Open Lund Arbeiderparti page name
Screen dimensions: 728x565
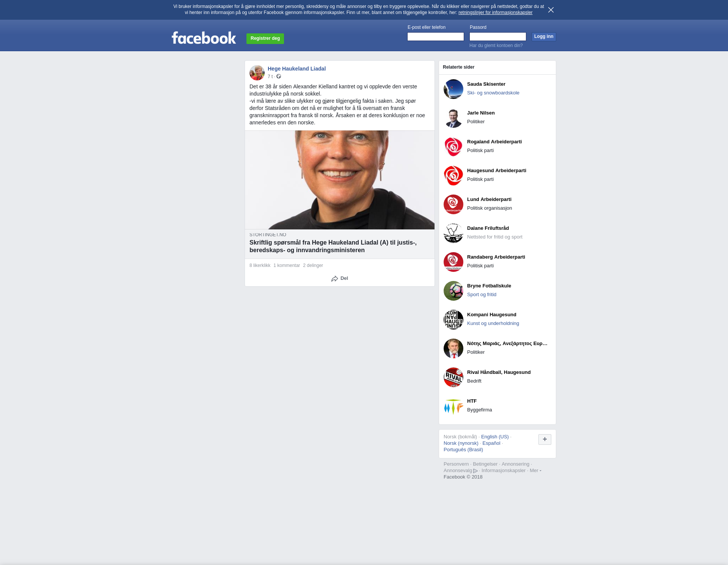[489, 199]
